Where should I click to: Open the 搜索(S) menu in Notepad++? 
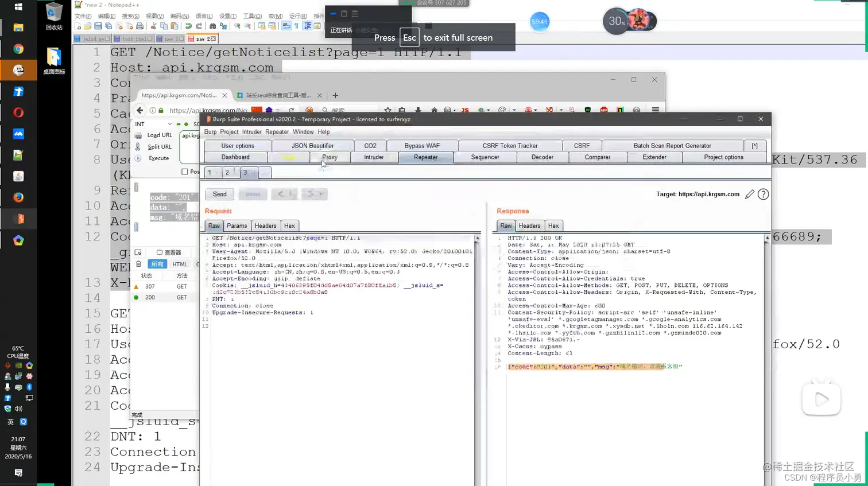(130, 16)
